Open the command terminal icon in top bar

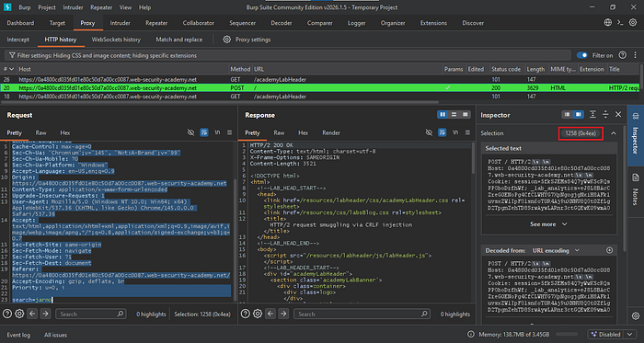(x=620, y=23)
